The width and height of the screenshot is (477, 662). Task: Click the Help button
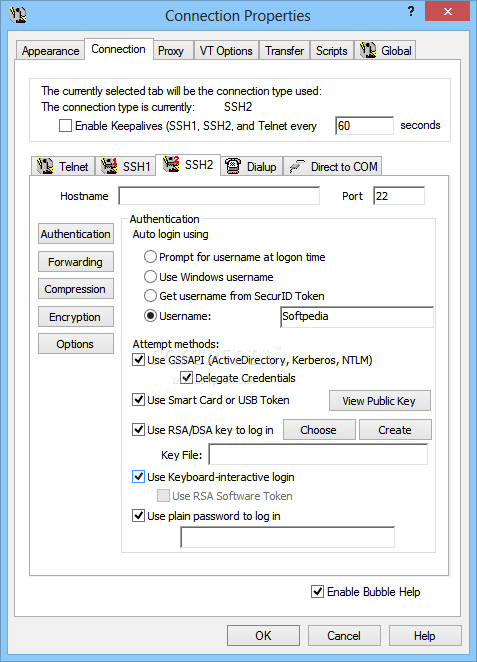(x=425, y=635)
